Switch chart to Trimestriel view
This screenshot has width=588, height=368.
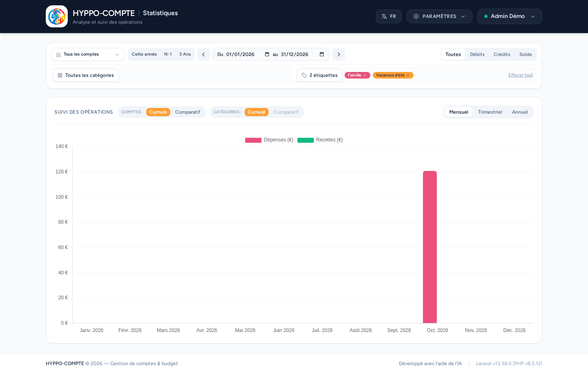click(490, 112)
